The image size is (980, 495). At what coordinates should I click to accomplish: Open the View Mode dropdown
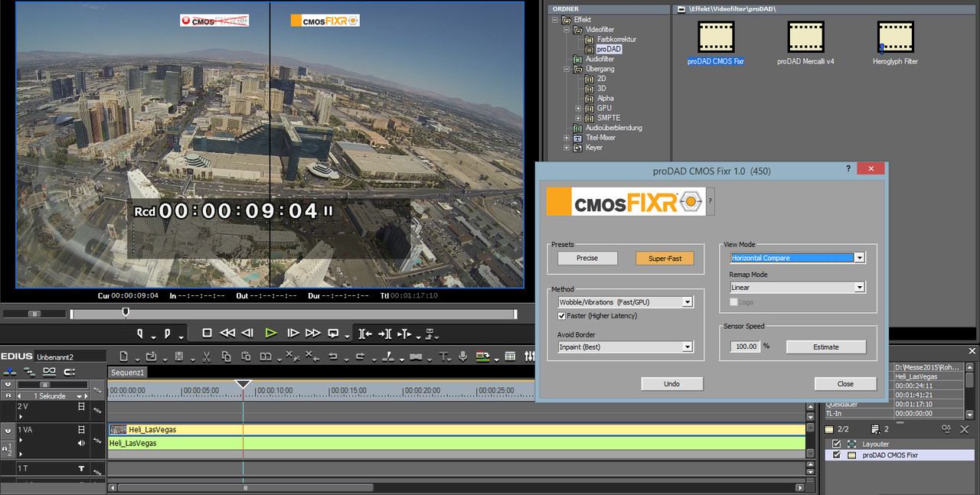click(x=860, y=258)
